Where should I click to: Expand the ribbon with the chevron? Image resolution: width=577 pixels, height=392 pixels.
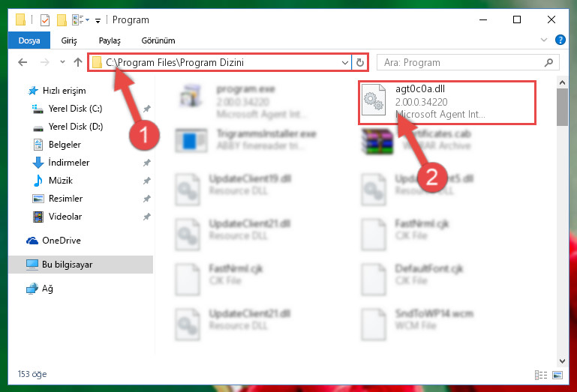(544, 40)
